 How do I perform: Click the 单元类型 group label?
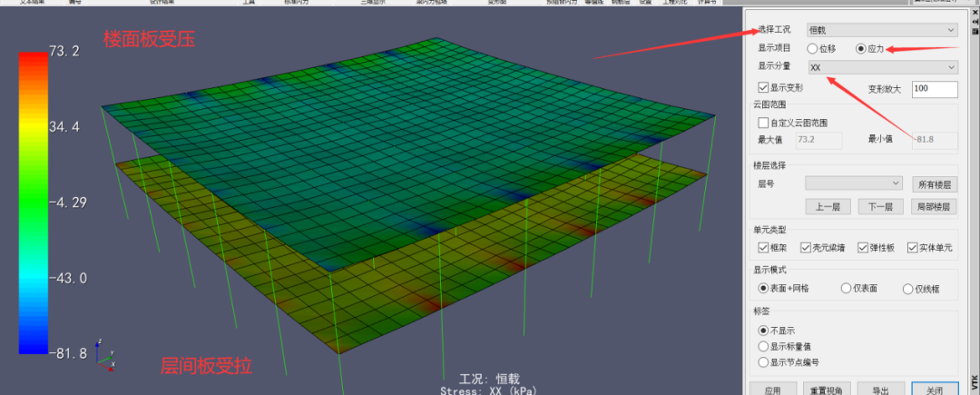(769, 230)
